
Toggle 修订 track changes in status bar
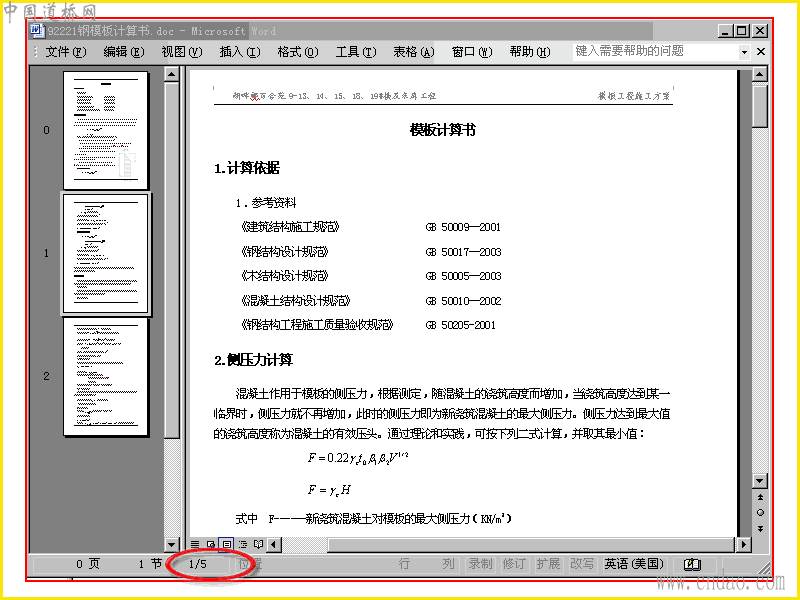(514, 564)
